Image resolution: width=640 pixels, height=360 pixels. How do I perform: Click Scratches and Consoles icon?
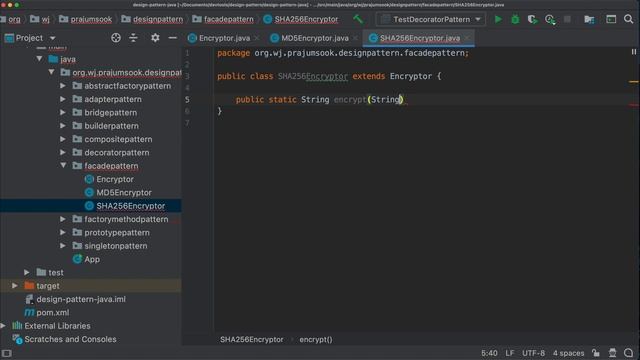tap(17, 339)
